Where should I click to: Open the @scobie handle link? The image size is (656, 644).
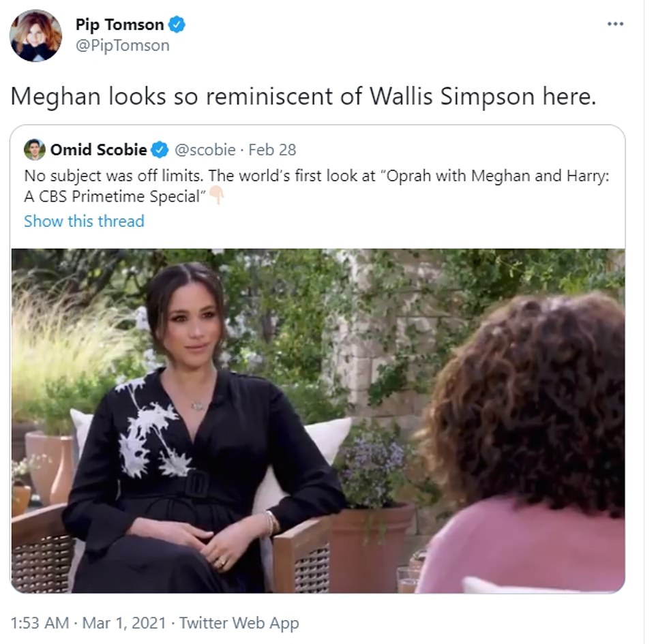coord(205,150)
